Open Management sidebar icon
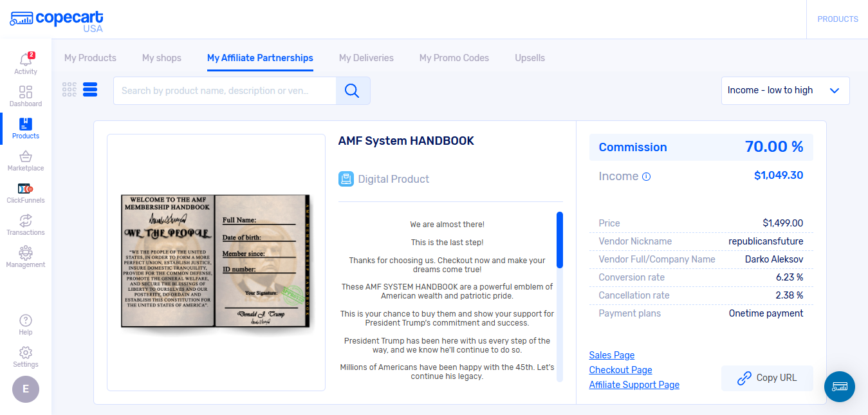Screen dimensions: 868x415 [26, 253]
